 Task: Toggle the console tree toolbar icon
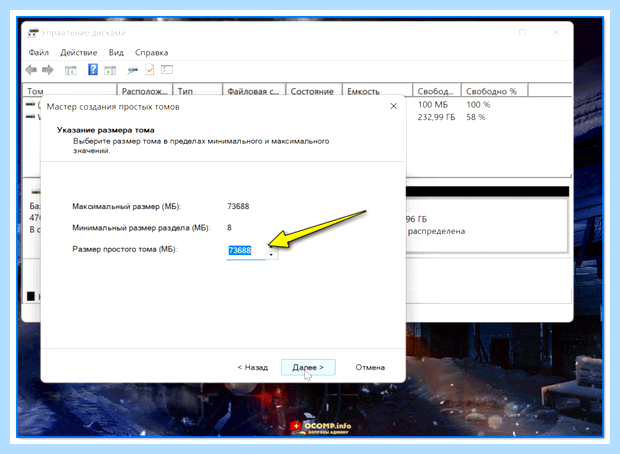[x=70, y=70]
